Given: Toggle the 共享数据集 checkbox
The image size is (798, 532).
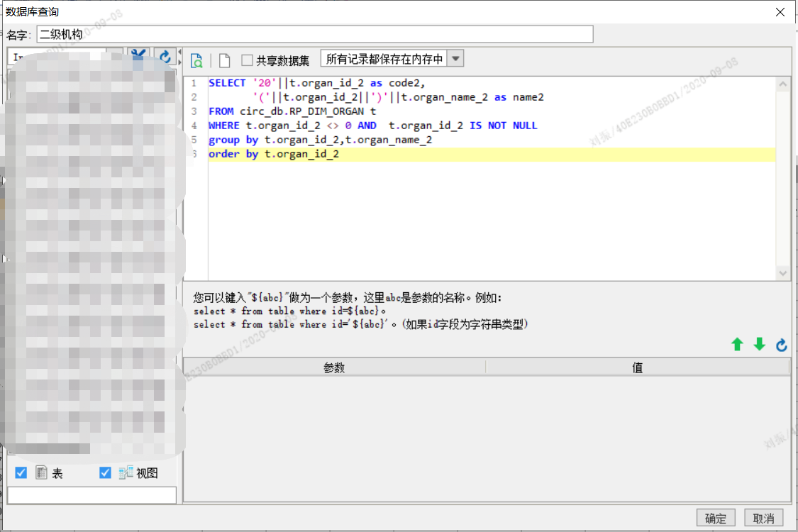Looking at the screenshot, I should coord(247,60).
